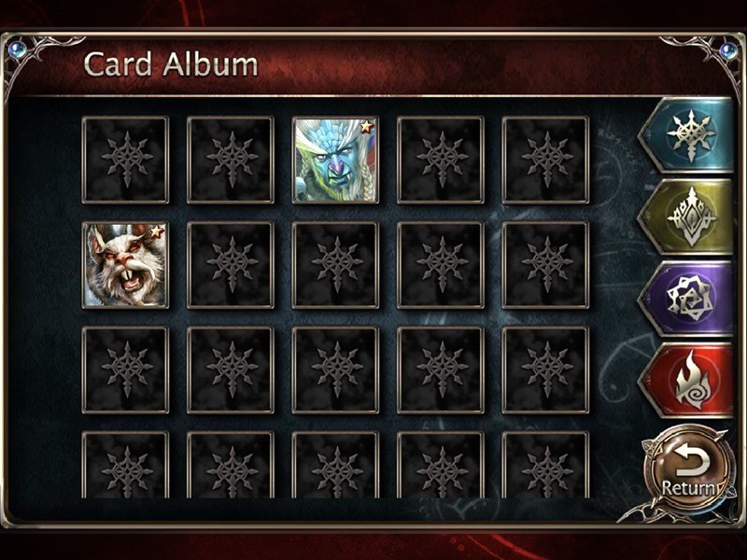The width and height of the screenshot is (747, 560).
Task: Select last locked slot in third row
Action: pos(545,370)
